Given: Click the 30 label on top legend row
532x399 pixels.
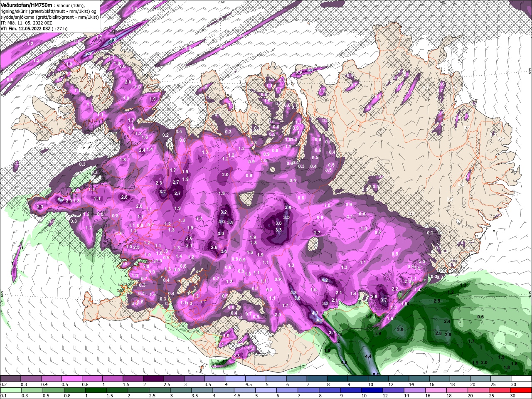Looking at the screenshot, I should coord(513,384).
